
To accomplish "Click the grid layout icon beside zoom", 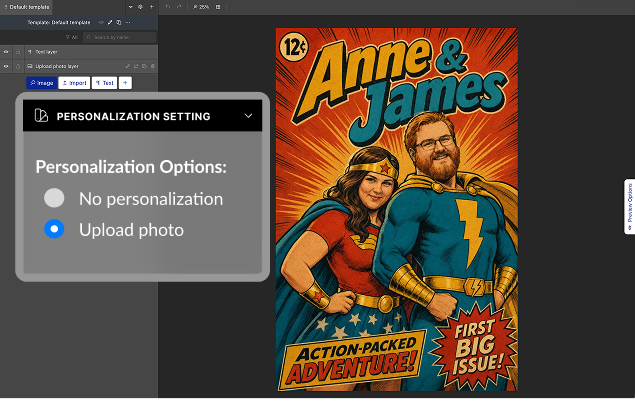I will (218, 7).
